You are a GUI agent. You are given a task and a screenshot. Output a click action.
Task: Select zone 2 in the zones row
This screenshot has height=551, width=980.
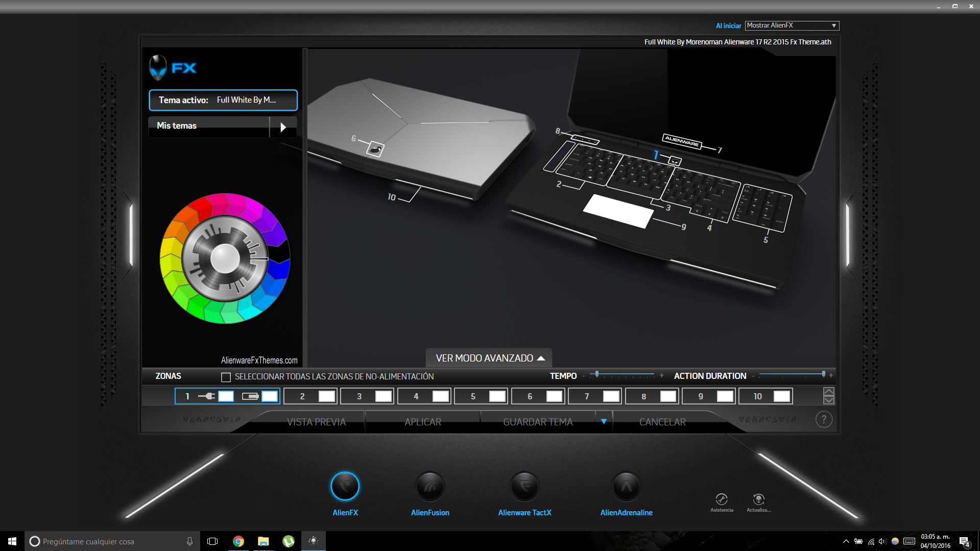[310, 396]
